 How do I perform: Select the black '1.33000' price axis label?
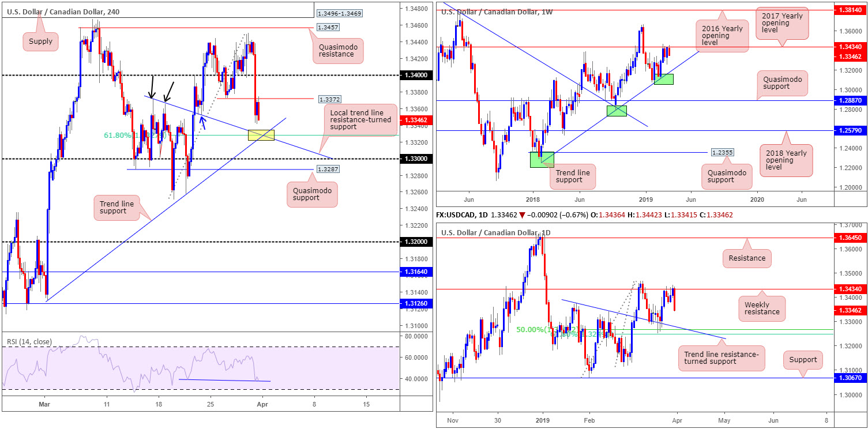pyautogui.click(x=415, y=159)
